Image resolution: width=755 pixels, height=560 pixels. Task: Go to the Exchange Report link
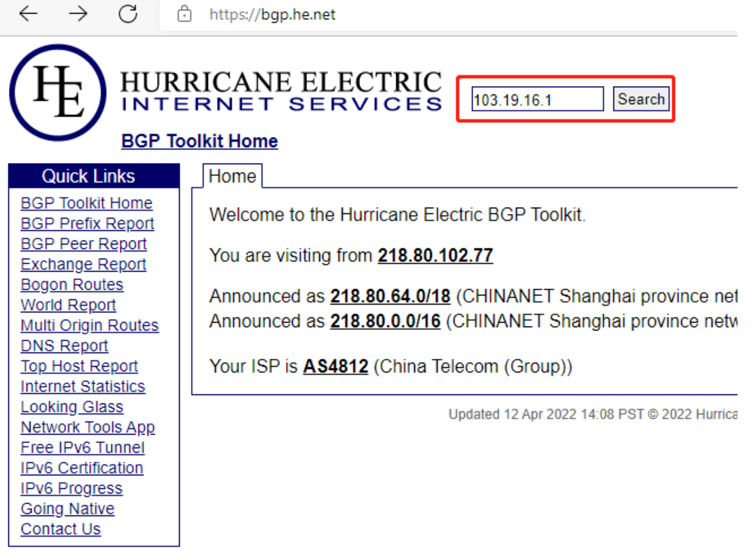point(83,264)
